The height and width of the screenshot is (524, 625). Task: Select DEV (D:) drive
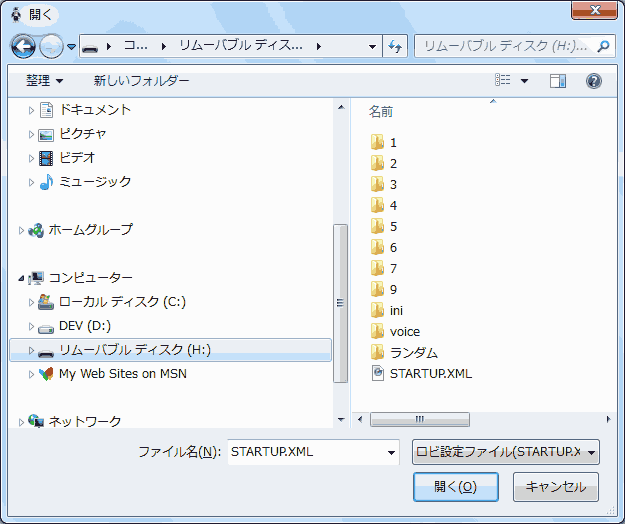point(85,326)
